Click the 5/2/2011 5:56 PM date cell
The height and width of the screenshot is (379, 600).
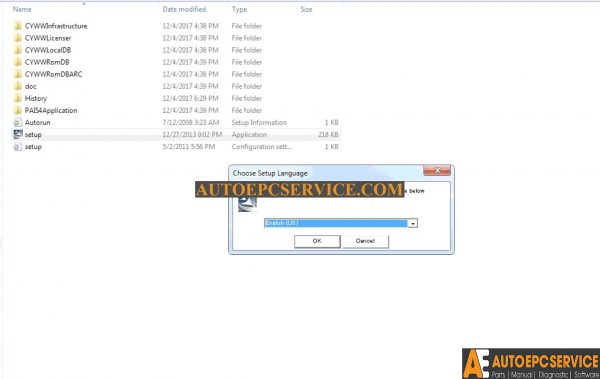pos(189,147)
